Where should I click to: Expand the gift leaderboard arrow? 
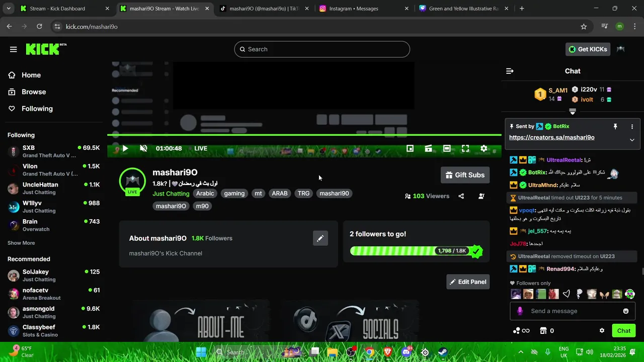pyautogui.click(x=573, y=111)
